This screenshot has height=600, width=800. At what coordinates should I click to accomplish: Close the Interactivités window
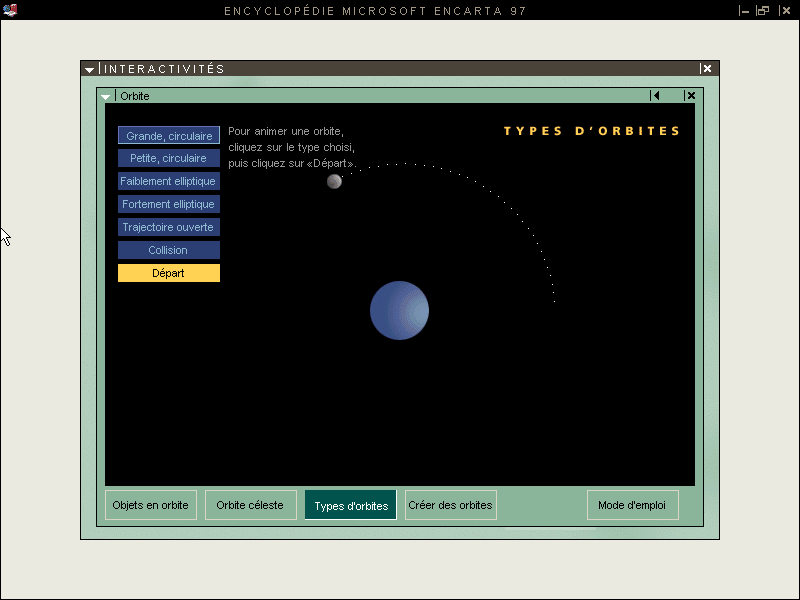[706, 68]
